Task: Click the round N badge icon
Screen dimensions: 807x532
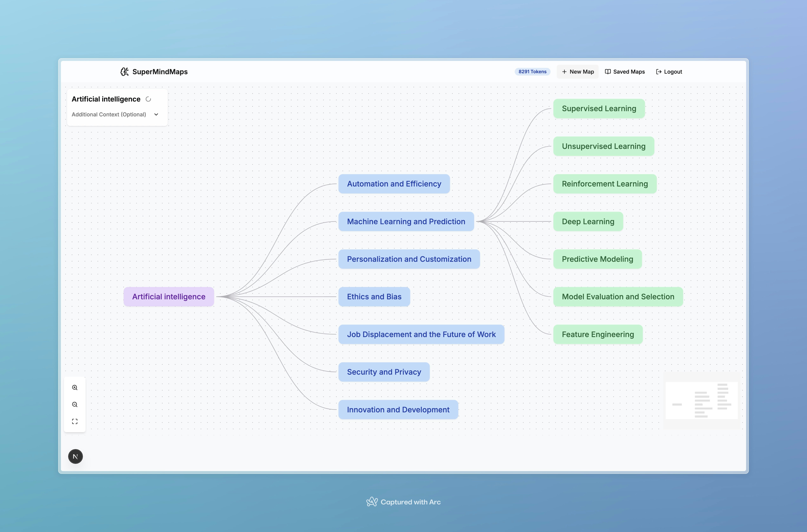Action: click(75, 456)
